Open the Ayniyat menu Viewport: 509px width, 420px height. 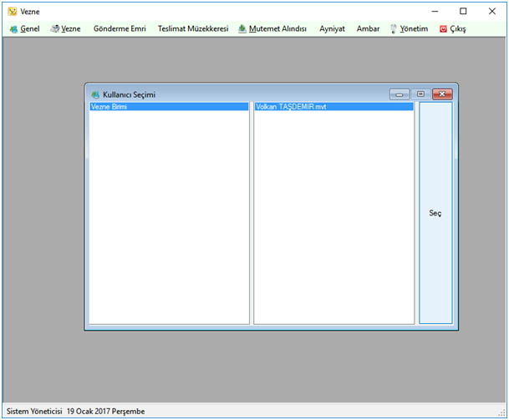click(x=332, y=29)
